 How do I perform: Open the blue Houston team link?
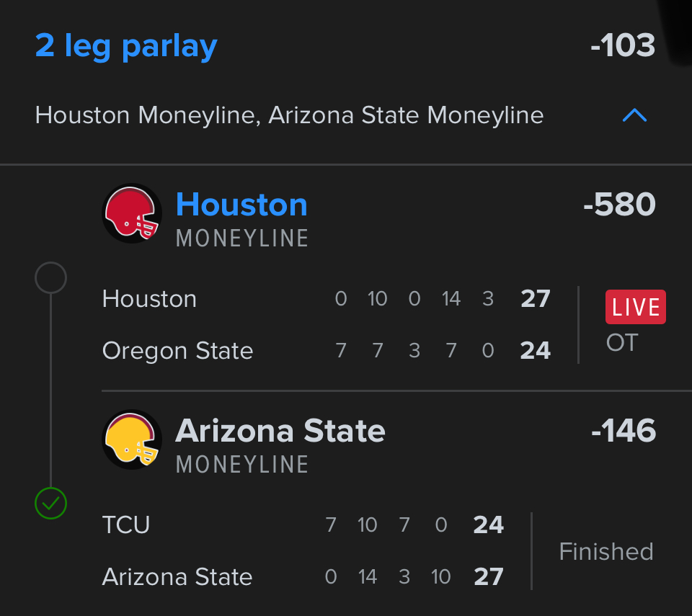[x=241, y=205]
